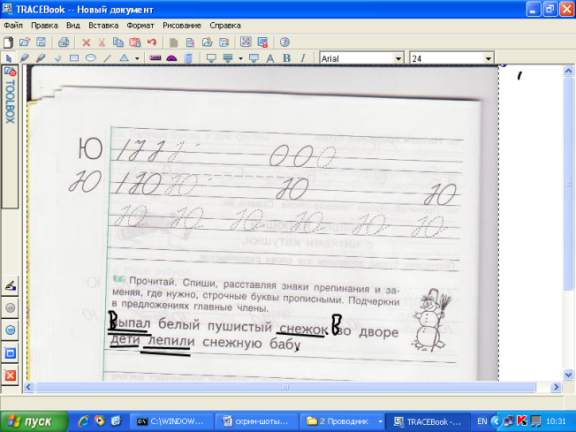Open the Вставка menu
Image resolution: width=576 pixels, height=432 pixels.
click(103, 25)
